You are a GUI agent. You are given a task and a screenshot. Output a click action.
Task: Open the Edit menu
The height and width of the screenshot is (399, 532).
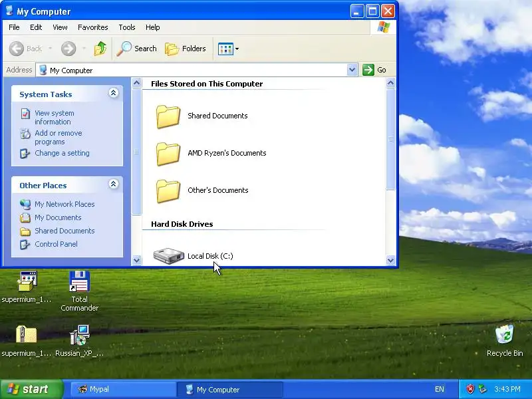pos(36,27)
